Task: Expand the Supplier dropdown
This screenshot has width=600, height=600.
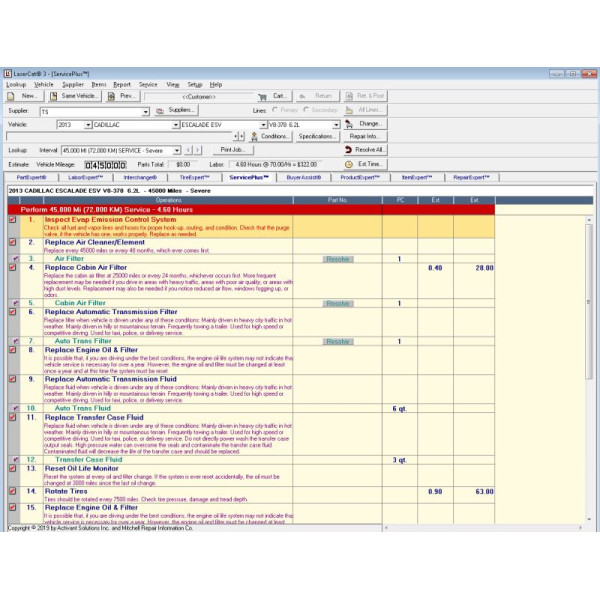Action: click(x=145, y=111)
